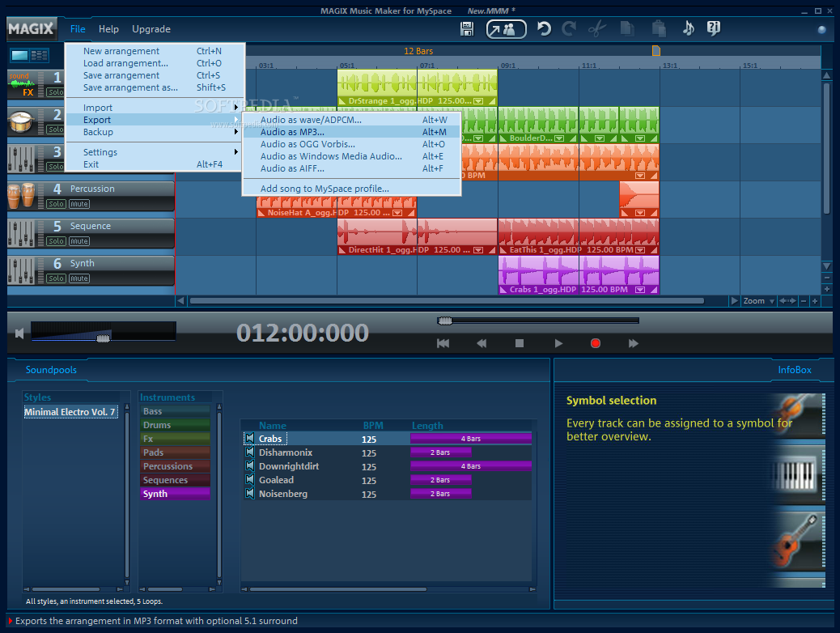Click the drum icon on track 2

tap(22, 121)
